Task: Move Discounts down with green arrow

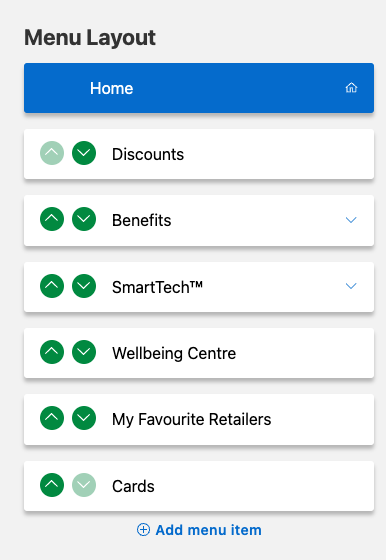Action: [84, 153]
